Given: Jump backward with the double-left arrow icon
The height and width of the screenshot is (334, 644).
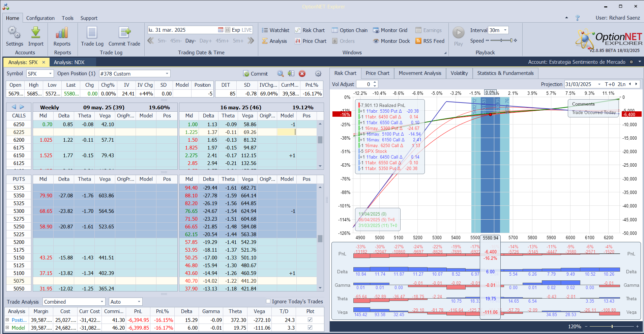Looking at the screenshot, I should [x=150, y=41].
